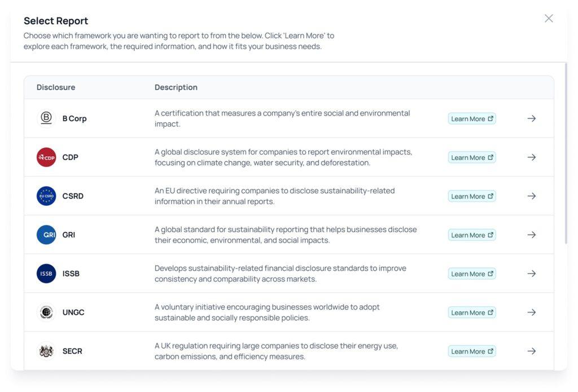
Task: Click the description starting 'Develops sustainability-related financial'
Action: click(281, 274)
